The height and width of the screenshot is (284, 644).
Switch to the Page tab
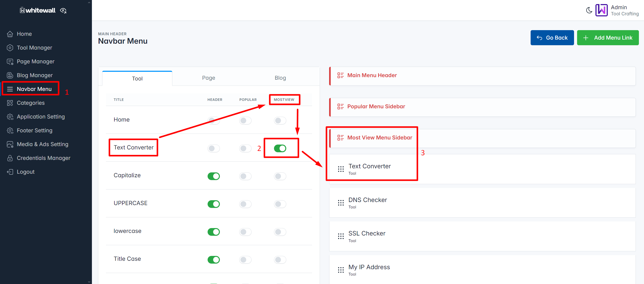[x=209, y=78]
